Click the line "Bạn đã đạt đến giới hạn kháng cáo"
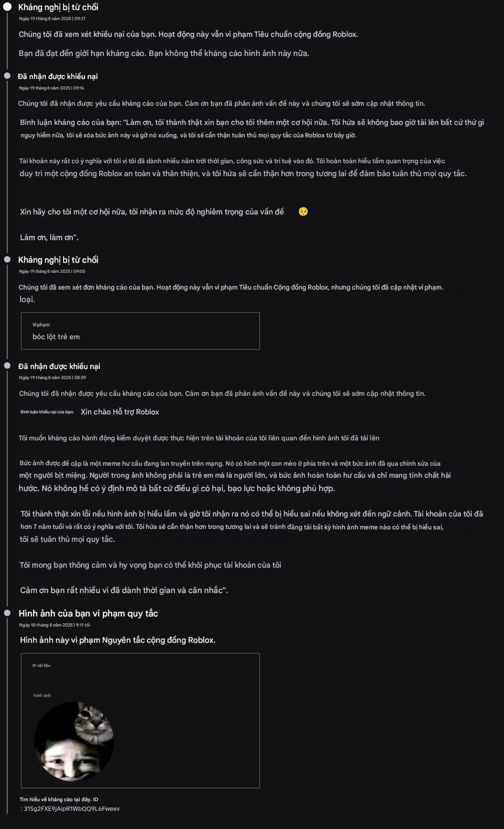Screen dimensions: 504x829 tap(164, 53)
